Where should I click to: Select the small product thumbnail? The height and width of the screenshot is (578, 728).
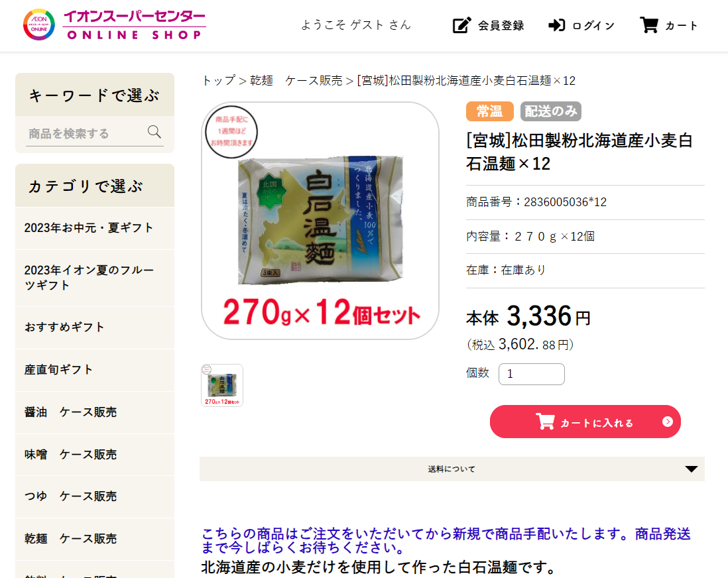coord(222,385)
